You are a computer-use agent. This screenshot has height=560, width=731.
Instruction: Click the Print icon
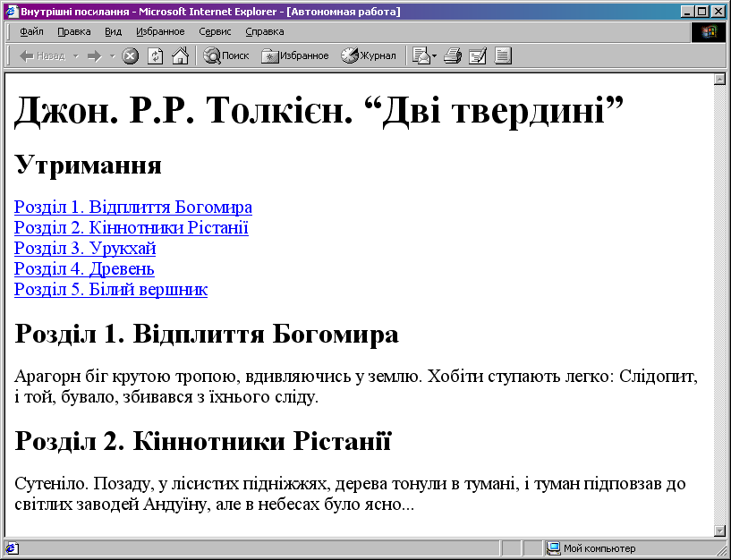452,56
